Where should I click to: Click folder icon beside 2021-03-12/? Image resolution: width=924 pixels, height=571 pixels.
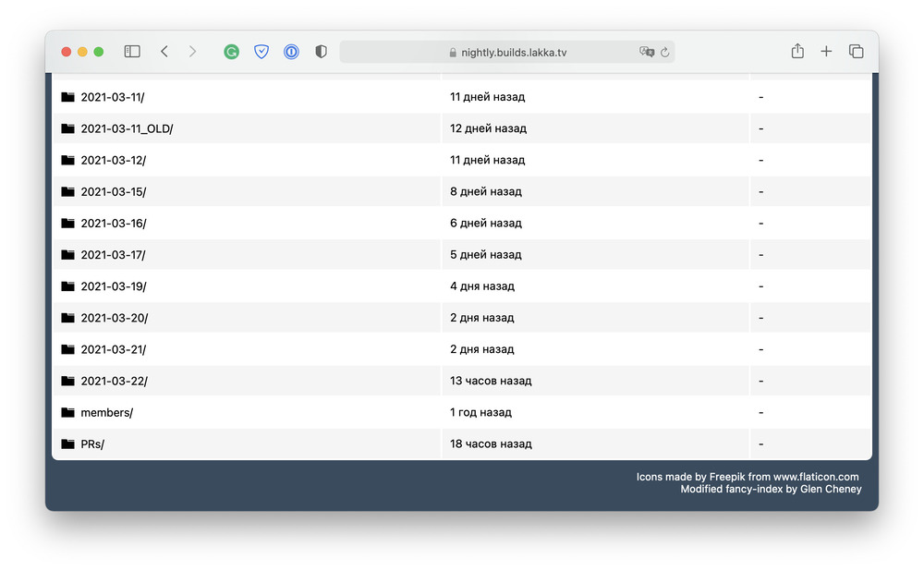(x=67, y=160)
